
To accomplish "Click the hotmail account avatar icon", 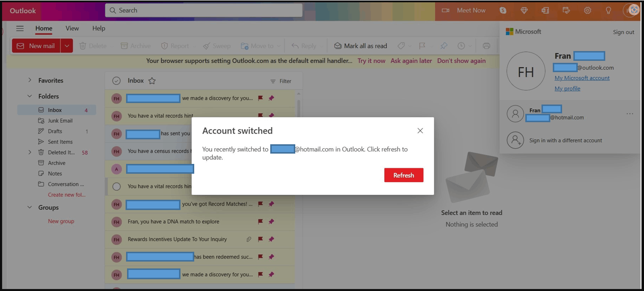I will 515,114.
